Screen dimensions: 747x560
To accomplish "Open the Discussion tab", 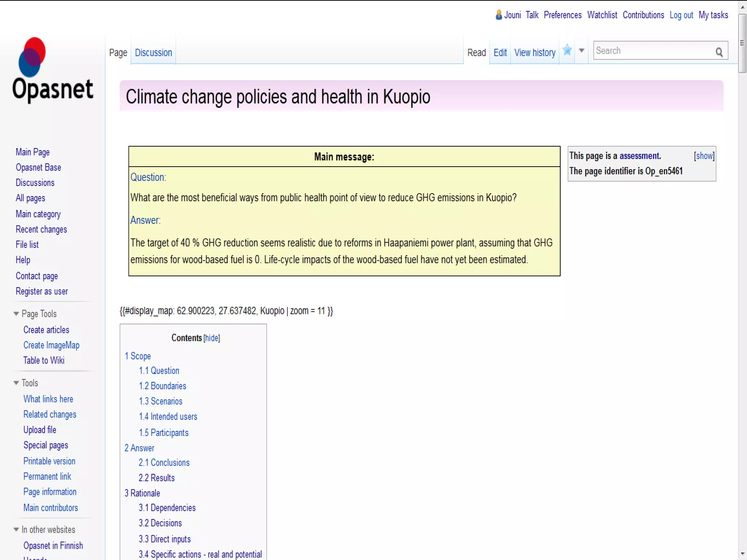I will (153, 53).
